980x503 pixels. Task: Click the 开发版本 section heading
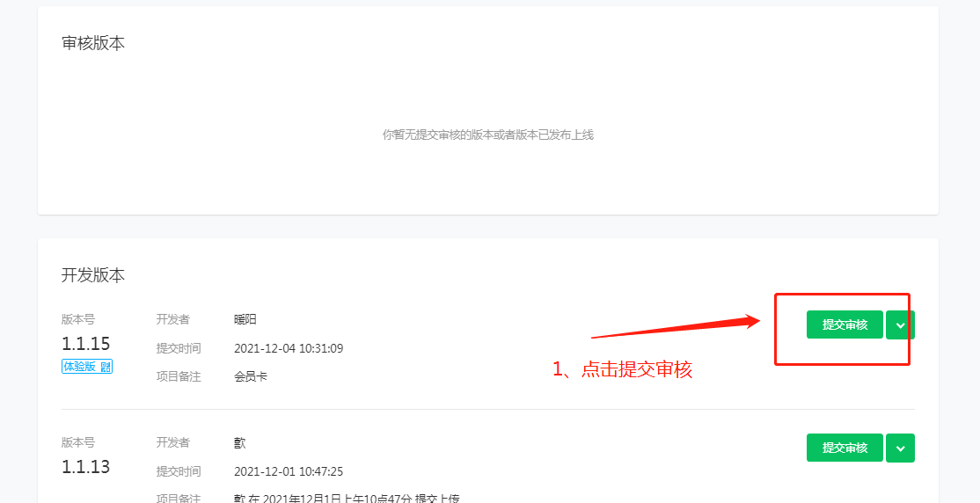point(93,275)
